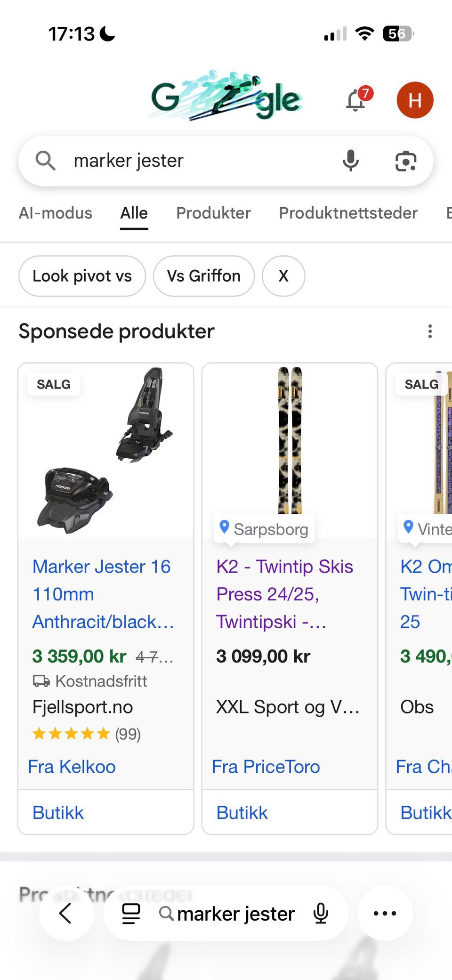
Task: Open the browser tabs overview icon
Action: pos(131,914)
